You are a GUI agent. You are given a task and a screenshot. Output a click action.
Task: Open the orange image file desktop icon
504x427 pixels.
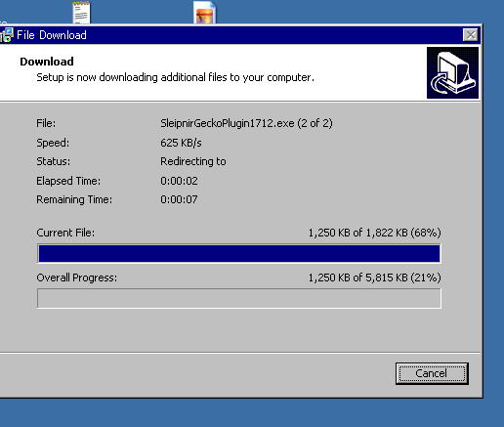pos(204,13)
